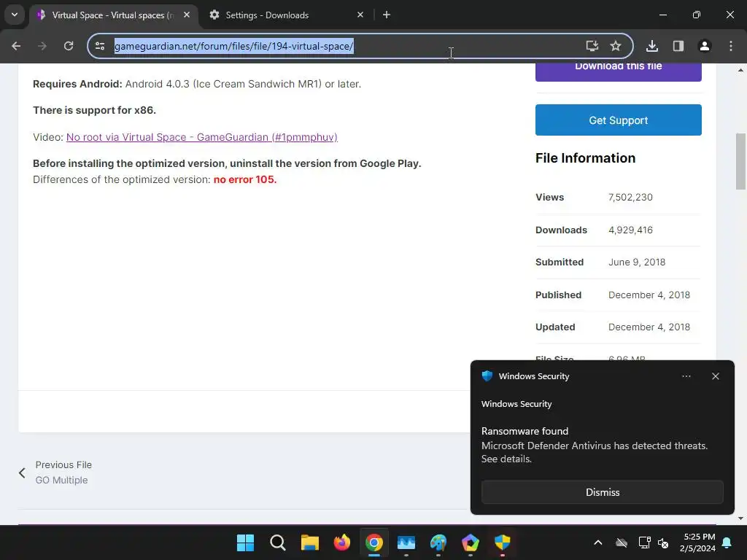Go back to the previous page
The image size is (747, 560).
(16, 46)
